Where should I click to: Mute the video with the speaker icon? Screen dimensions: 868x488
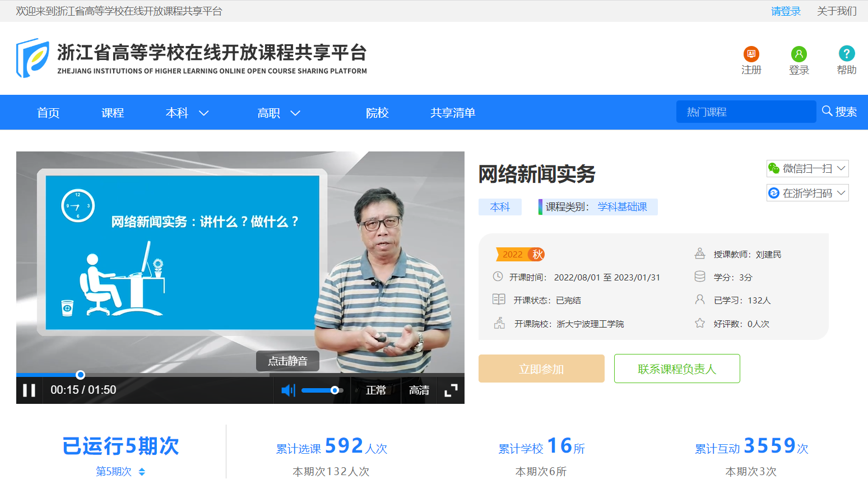pyautogui.click(x=288, y=390)
